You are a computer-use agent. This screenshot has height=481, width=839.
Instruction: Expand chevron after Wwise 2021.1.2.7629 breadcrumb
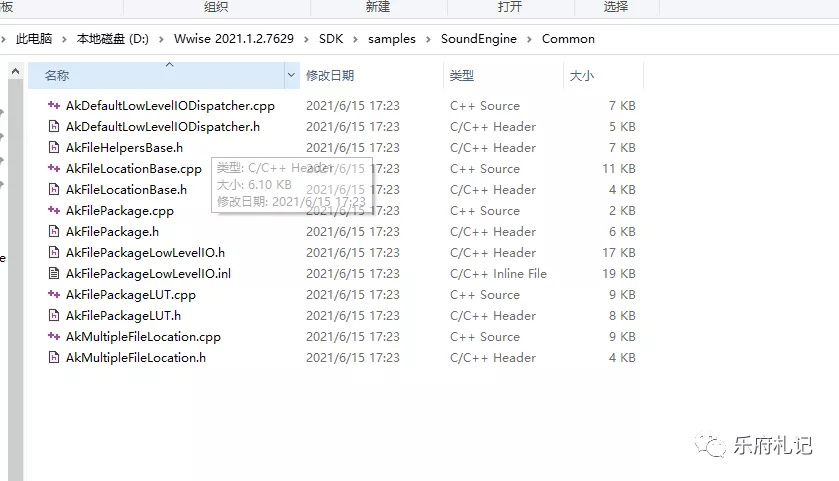[x=306, y=39]
